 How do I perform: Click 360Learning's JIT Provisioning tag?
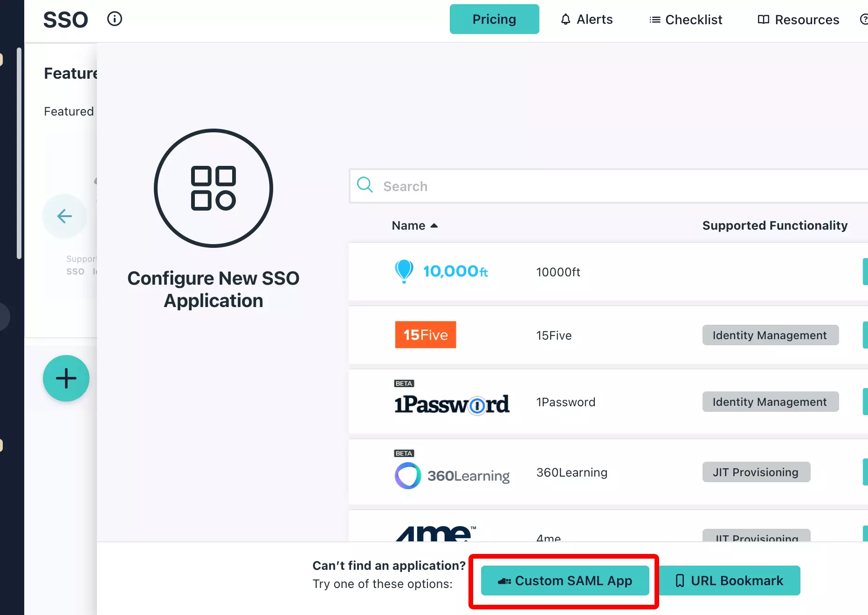pos(756,472)
